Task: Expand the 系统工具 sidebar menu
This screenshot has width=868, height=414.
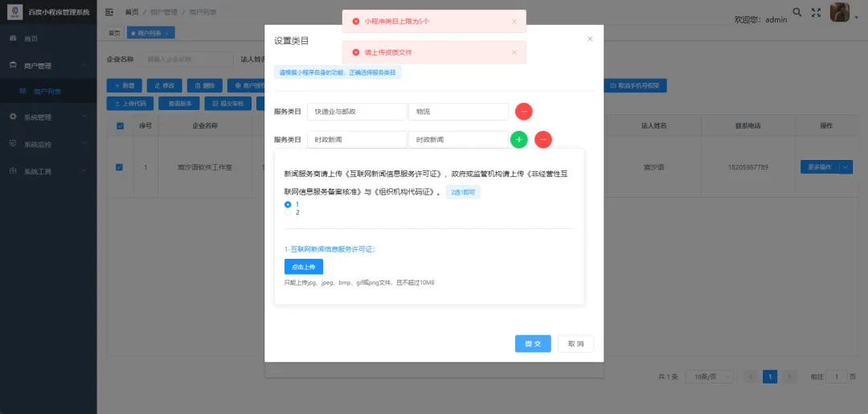Action: pyautogui.click(x=49, y=171)
